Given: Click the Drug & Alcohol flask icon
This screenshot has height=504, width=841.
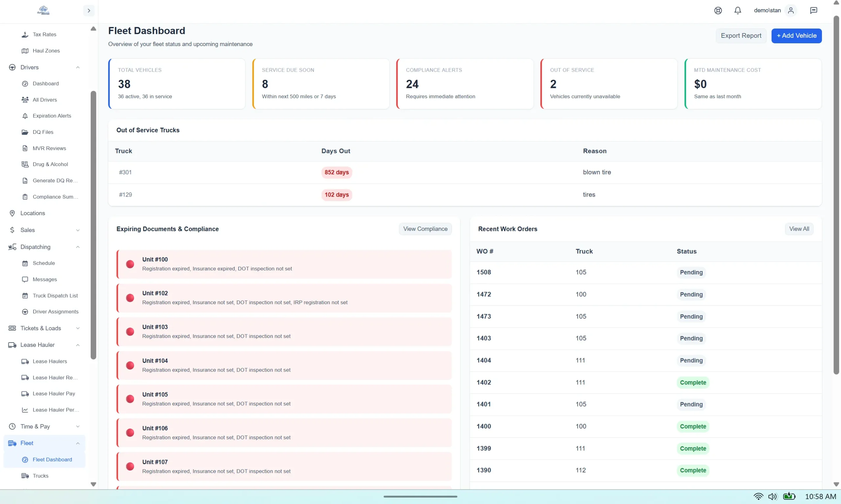Looking at the screenshot, I should [25, 164].
